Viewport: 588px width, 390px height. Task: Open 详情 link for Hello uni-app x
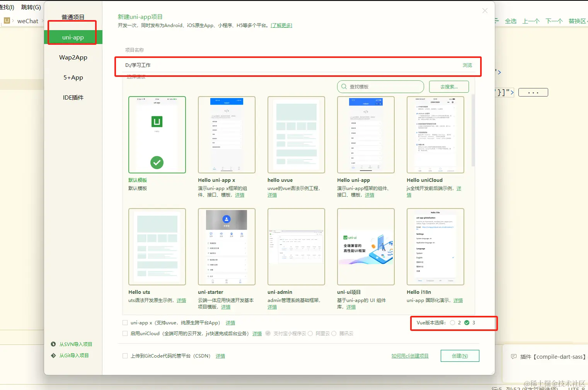[x=240, y=195]
